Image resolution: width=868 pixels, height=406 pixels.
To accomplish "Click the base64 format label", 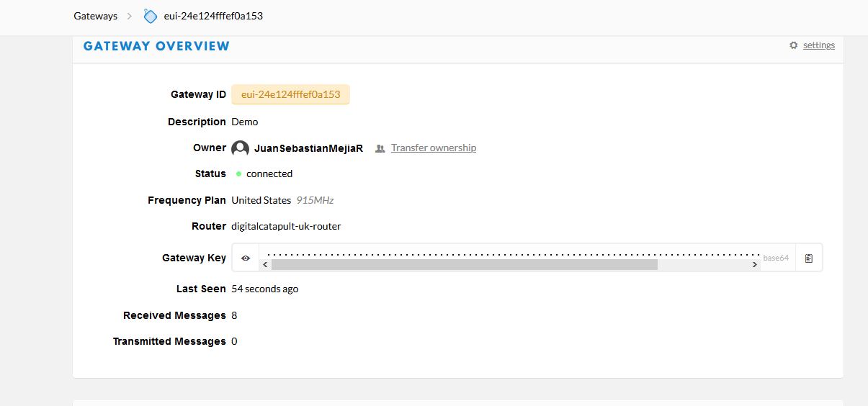I will point(776,258).
